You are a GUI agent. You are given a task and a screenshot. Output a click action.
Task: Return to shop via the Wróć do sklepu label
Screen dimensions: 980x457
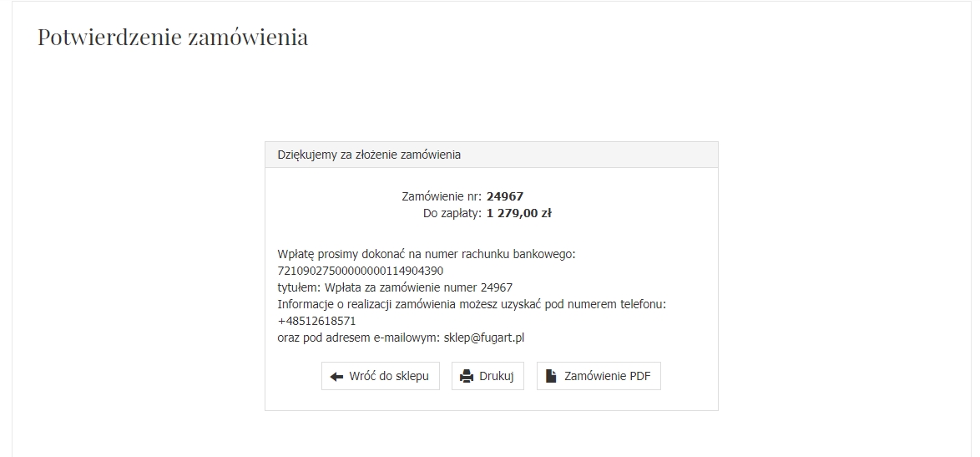[x=389, y=377]
